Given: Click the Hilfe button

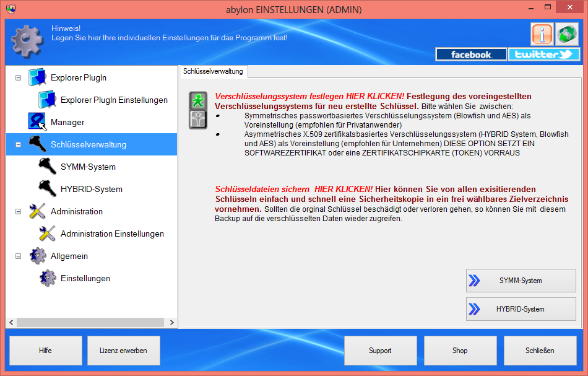Looking at the screenshot, I should (x=46, y=351).
